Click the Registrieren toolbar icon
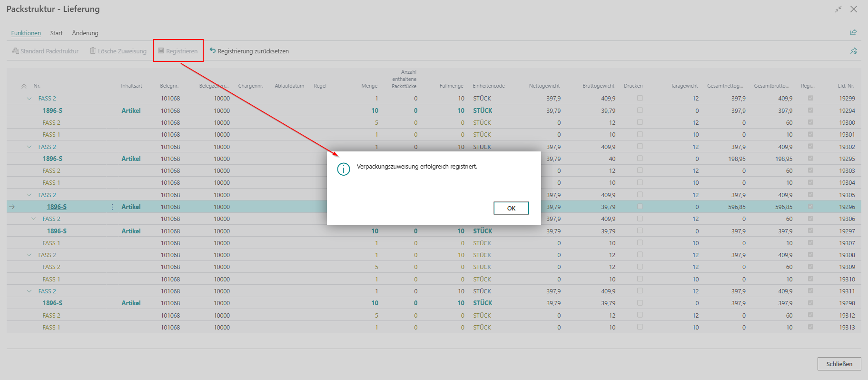Screen dimensions: 868x380 [x=161, y=50]
